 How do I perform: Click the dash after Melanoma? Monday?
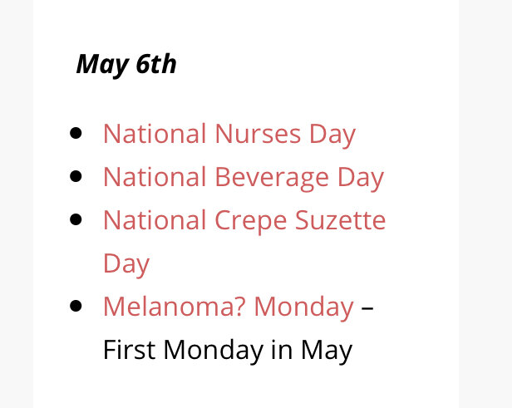pos(367,308)
